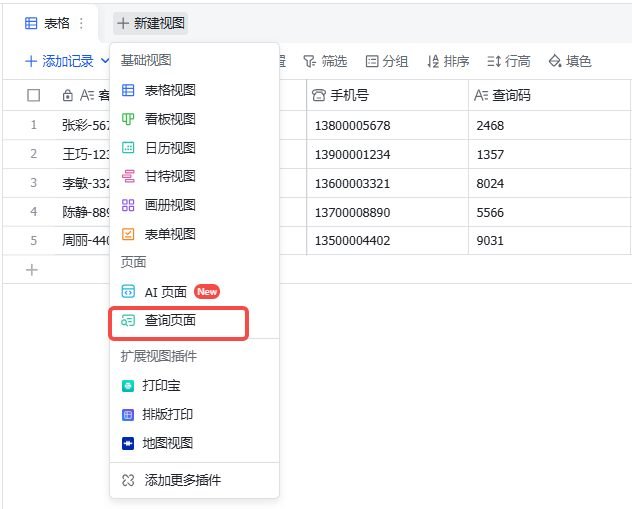The width and height of the screenshot is (632, 509).
Task: Click the 排序 sort icon
Action: (433, 61)
